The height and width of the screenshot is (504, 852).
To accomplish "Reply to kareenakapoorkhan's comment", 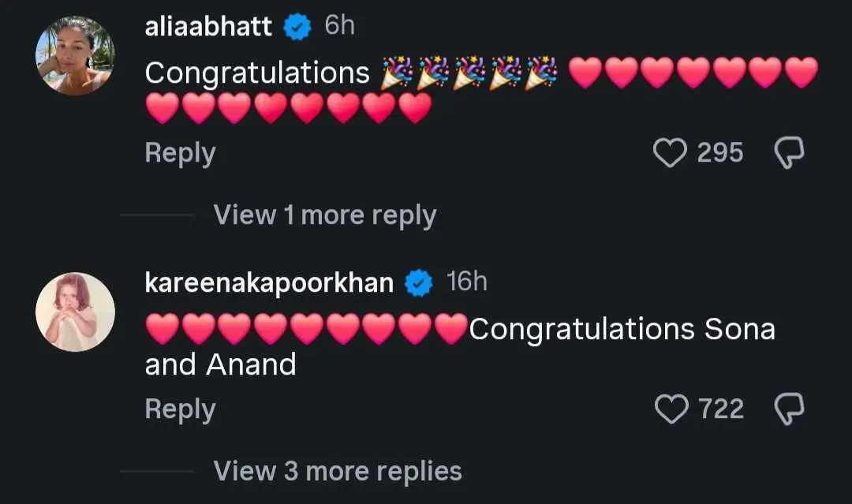I will click(x=181, y=409).
